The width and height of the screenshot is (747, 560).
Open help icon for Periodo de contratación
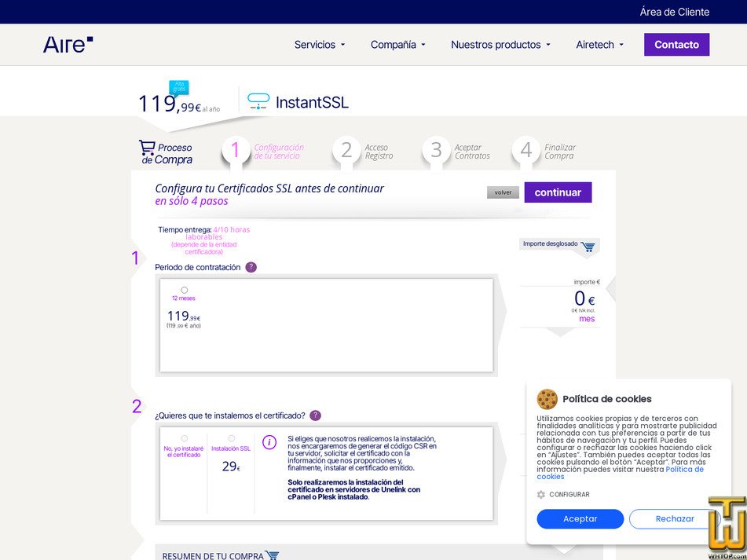[x=251, y=267]
